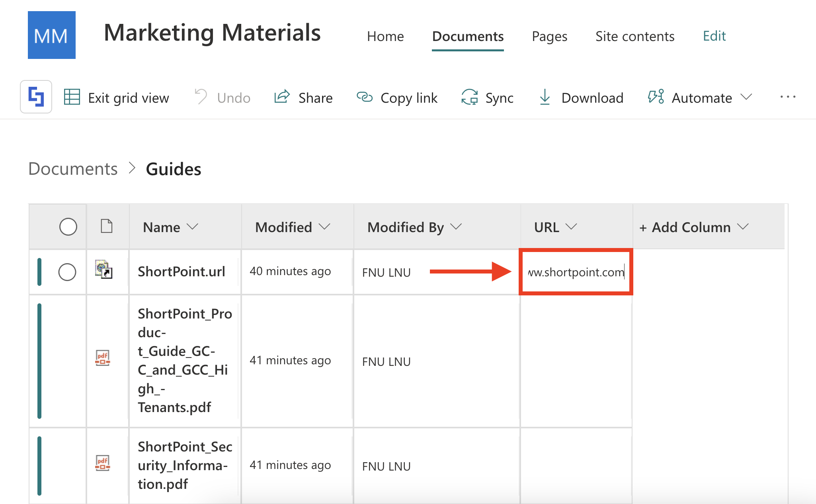816x504 pixels.
Task: Click the Exit grid view icon
Action: (72, 97)
